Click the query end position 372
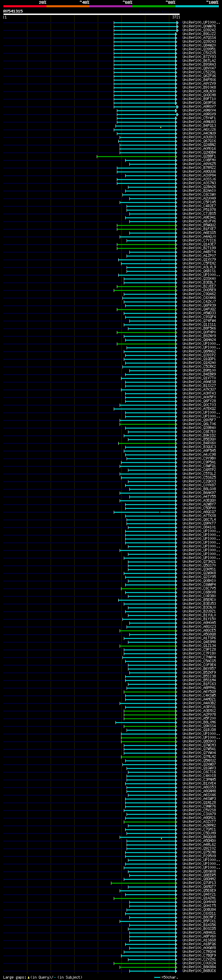Screen dimensions: 222x980 click(175, 17)
